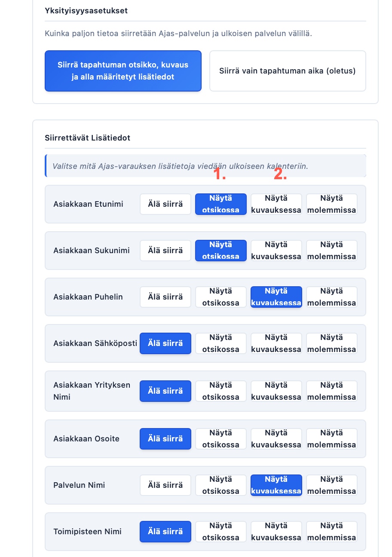Set Asiakkaan Etunimi to 'Näytä molemmissa'
Screen dimensions: 392x557
click(331, 204)
